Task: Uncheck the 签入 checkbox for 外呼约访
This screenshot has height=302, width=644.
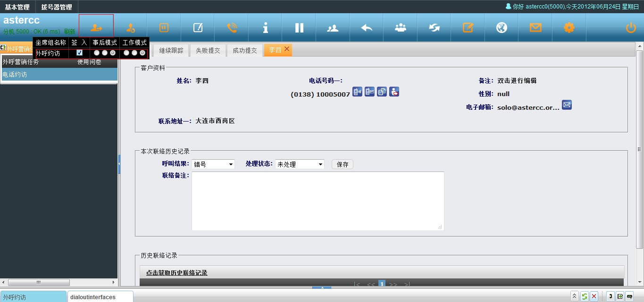Action: point(80,53)
